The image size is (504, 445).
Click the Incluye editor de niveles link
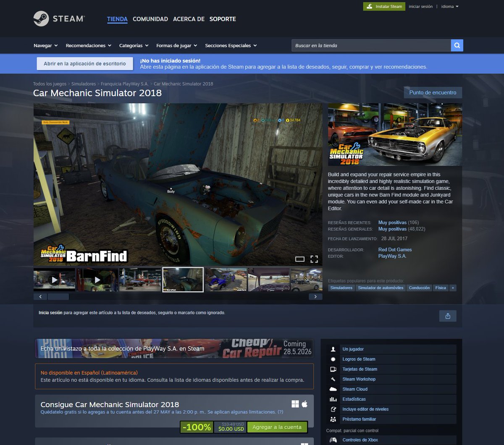(365, 409)
